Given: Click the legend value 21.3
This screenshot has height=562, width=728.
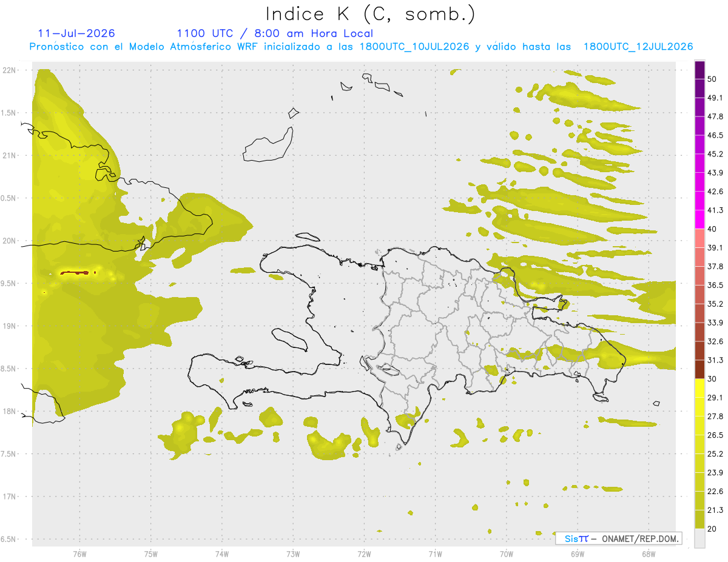Looking at the screenshot, I should [x=715, y=510].
